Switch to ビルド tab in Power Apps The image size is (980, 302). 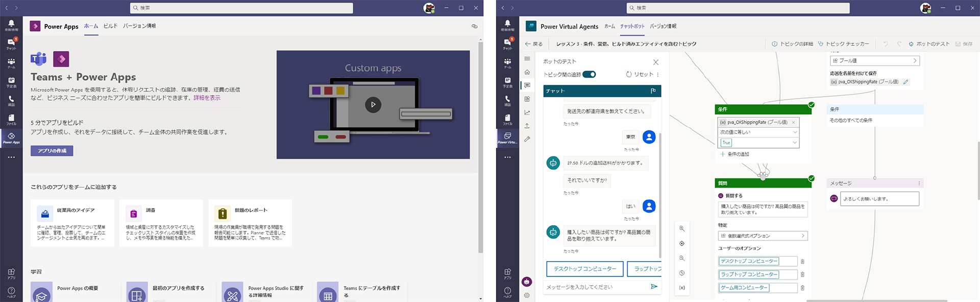coord(110,26)
